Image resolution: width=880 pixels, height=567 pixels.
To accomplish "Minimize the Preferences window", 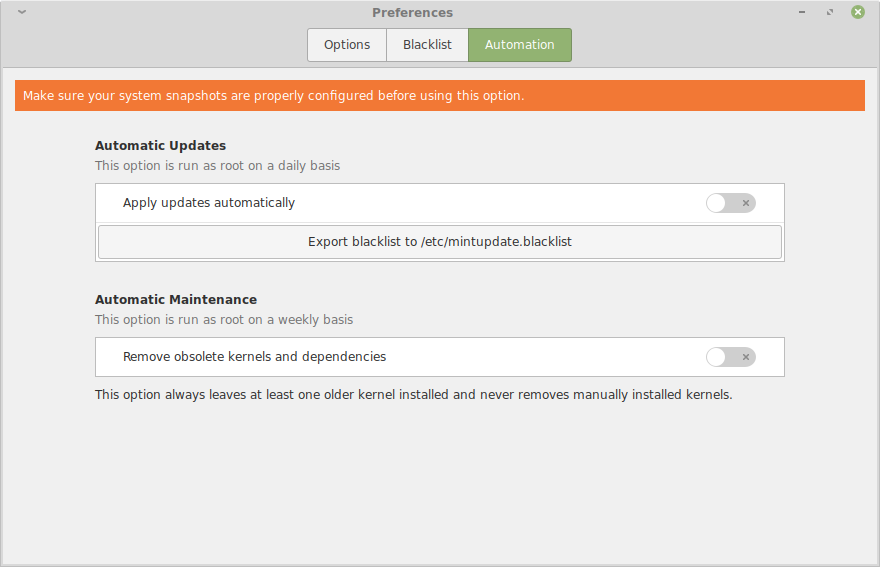I will pyautogui.click(x=801, y=12).
